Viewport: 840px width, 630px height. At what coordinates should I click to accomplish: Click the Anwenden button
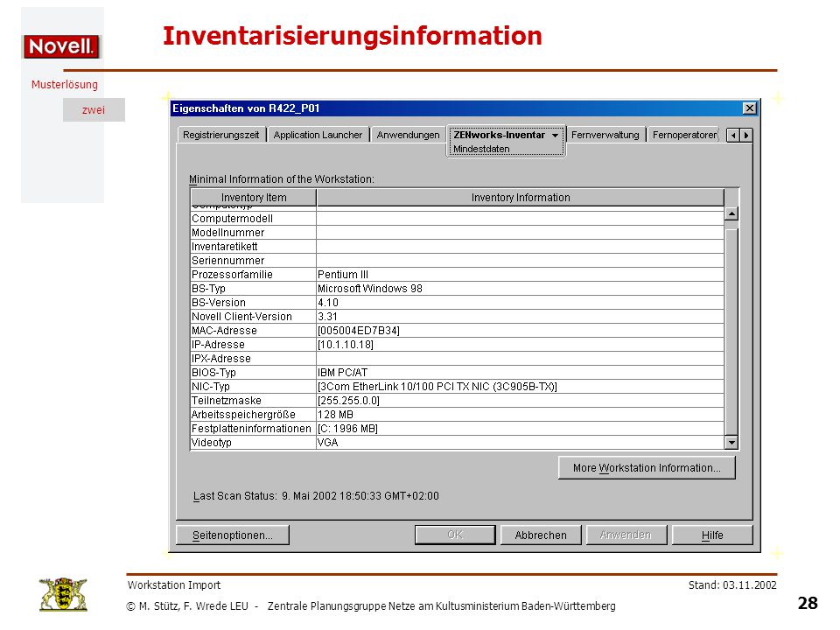point(626,535)
